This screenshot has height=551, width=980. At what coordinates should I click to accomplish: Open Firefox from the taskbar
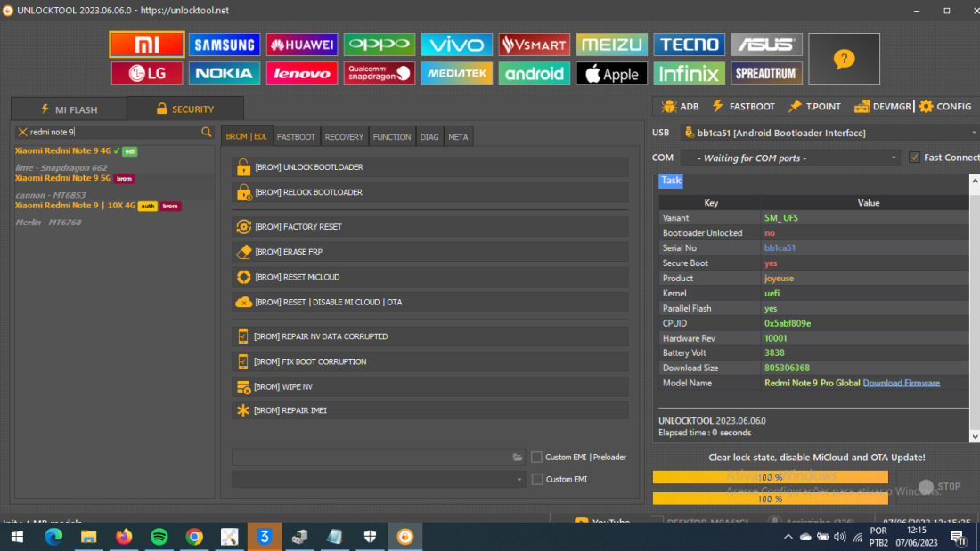124,537
